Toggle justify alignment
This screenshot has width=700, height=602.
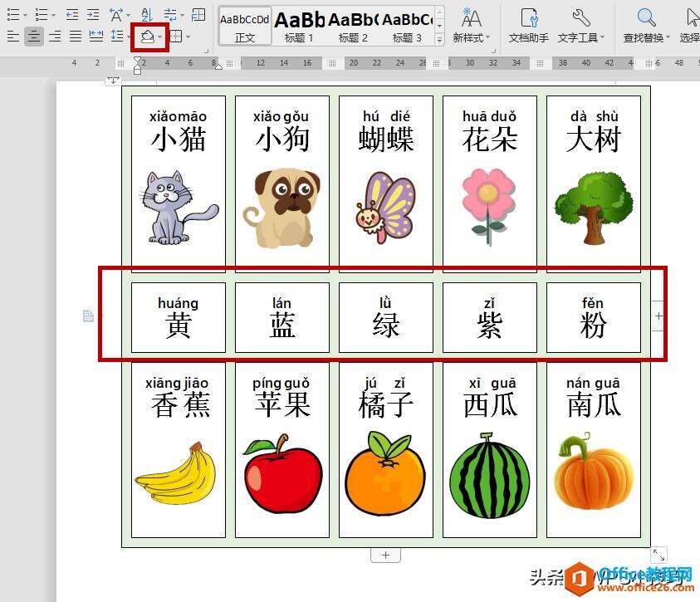[74, 36]
